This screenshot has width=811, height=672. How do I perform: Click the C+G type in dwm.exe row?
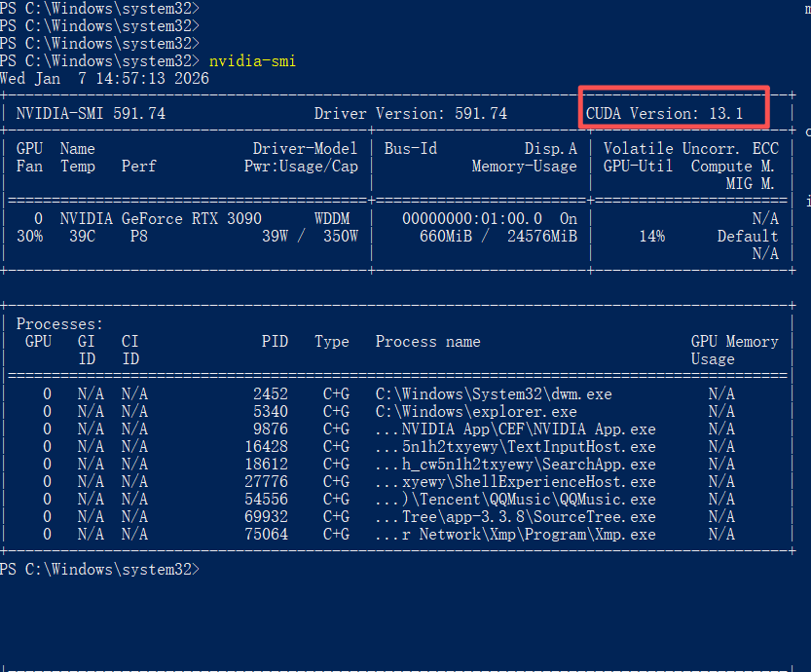[336, 394]
